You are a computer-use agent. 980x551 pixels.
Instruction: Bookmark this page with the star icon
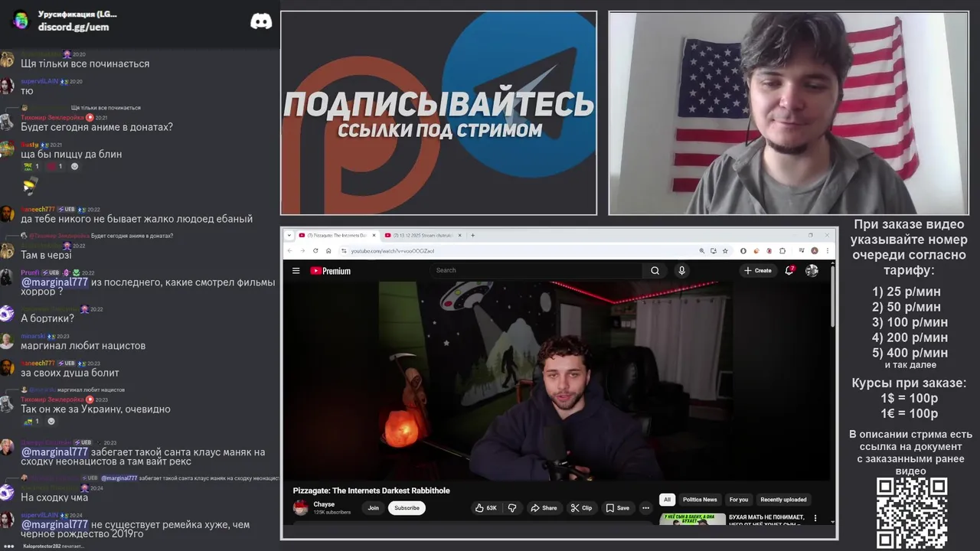(725, 251)
